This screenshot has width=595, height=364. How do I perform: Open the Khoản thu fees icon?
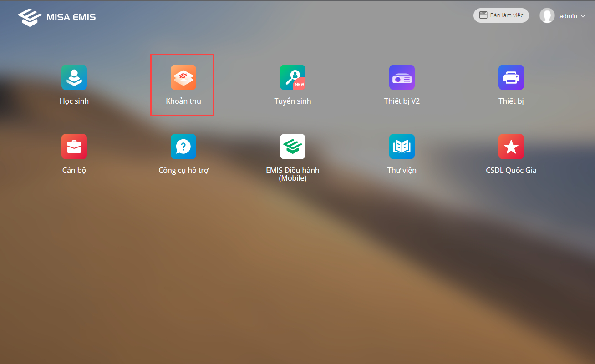(183, 77)
